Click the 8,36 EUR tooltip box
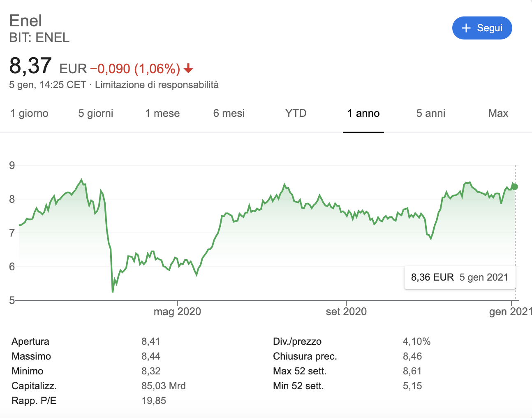 460,277
